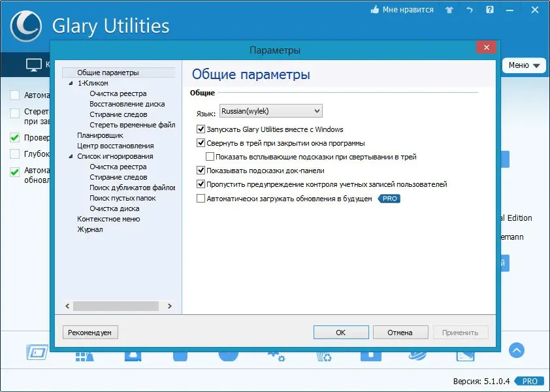Viewport: 550px width, 392px height.
Task: Click the horizontal scrollbar thumb under the tree
Action: coord(116,306)
